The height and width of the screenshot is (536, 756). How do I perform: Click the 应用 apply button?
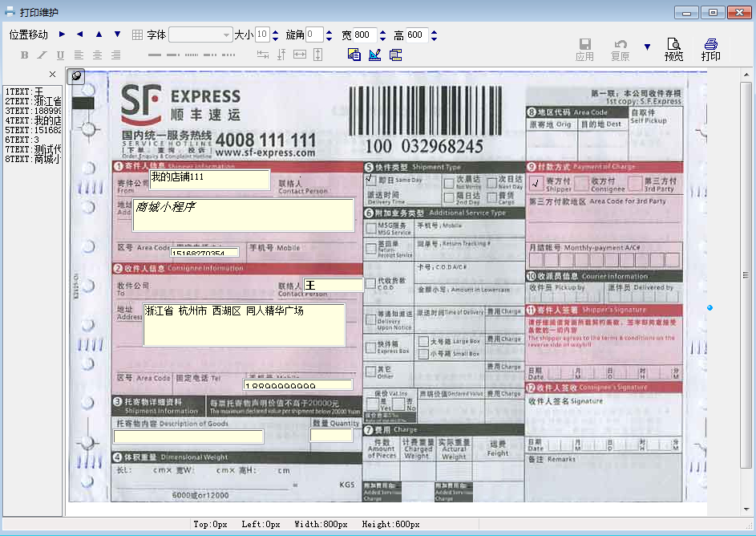click(584, 51)
